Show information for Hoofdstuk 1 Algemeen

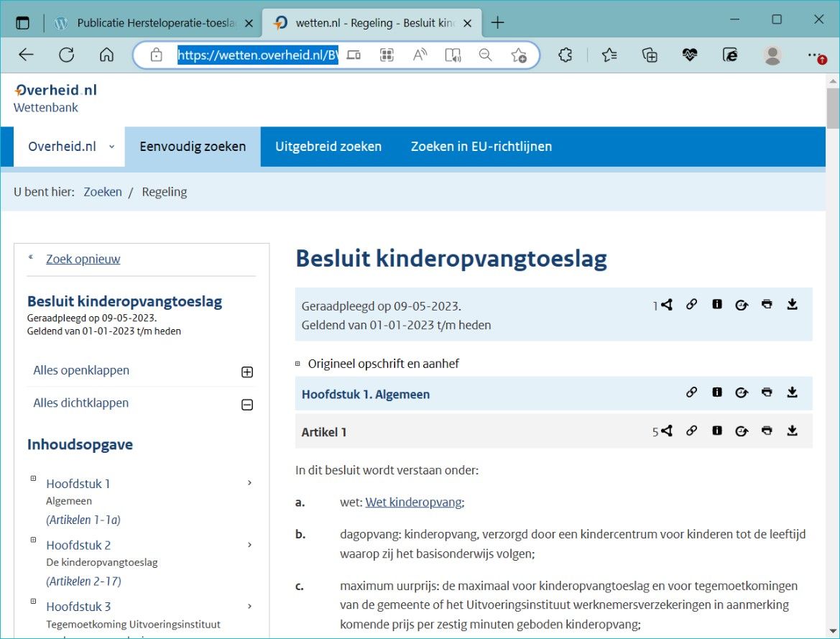(717, 392)
